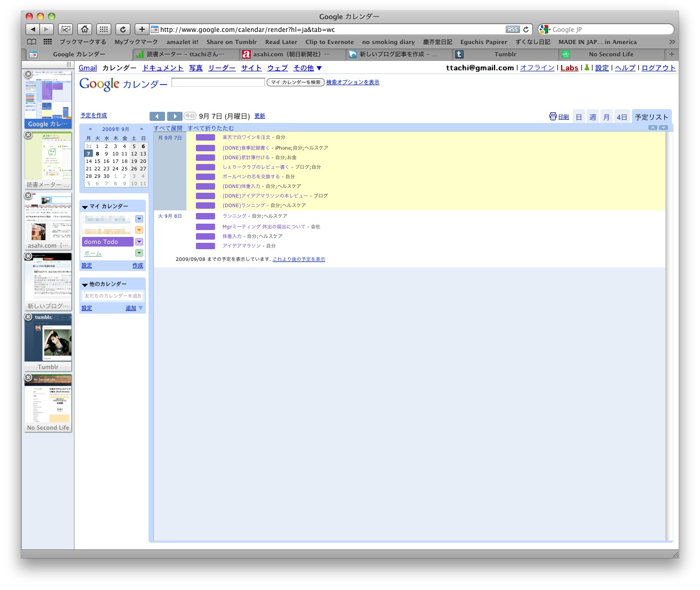
Task: Switch to 日 day view tab
Action: [x=579, y=117]
